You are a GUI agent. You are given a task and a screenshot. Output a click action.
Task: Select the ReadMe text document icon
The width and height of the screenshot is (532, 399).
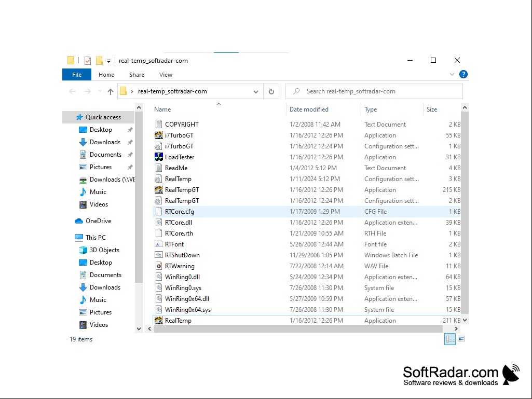click(x=158, y=168)
